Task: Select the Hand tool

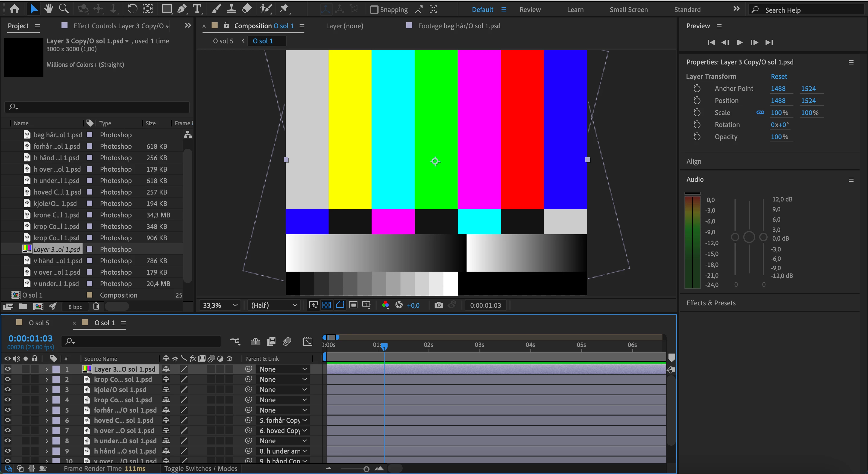Action: tap(49, 9)
